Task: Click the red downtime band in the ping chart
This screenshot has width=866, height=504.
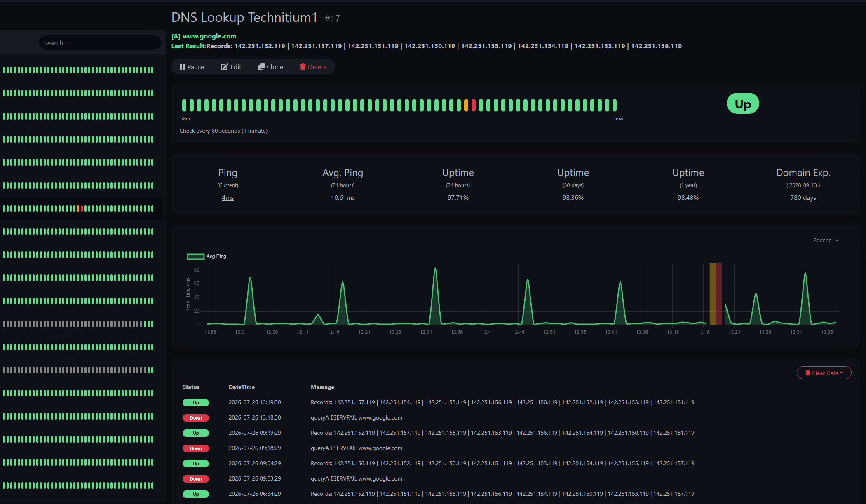Action: coord(719,294)
